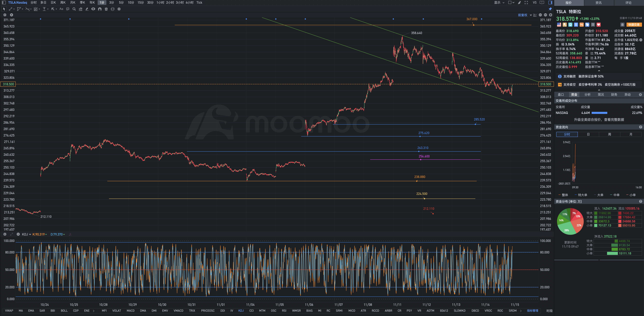The height and width of the screenshot is (316, 644).
Task: Expand the KDJ sub-chart panel
Action: (11, 234)
